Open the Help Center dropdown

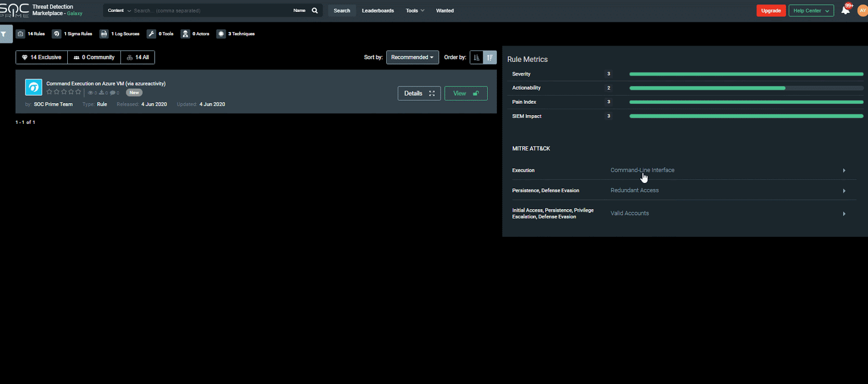pos(811,11)
